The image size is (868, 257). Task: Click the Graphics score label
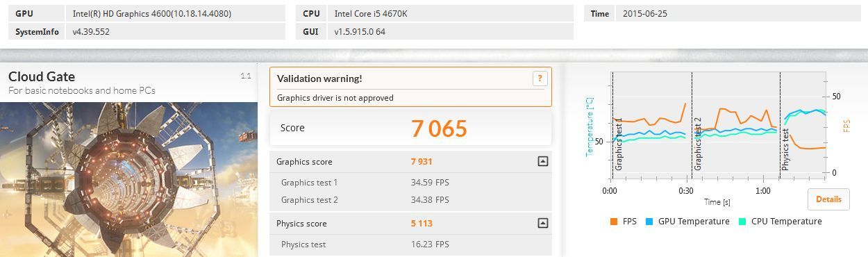pyautogui.click(x=304, y=162)
